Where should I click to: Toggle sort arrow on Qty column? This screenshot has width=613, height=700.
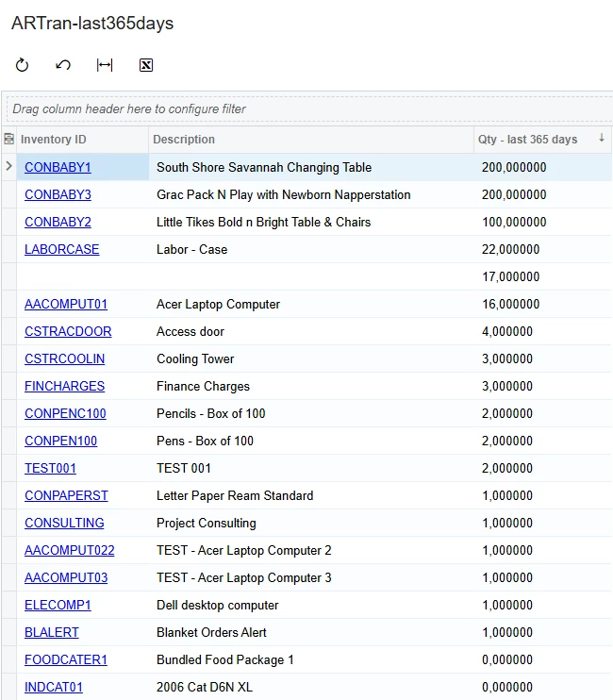tap(602, 138)
